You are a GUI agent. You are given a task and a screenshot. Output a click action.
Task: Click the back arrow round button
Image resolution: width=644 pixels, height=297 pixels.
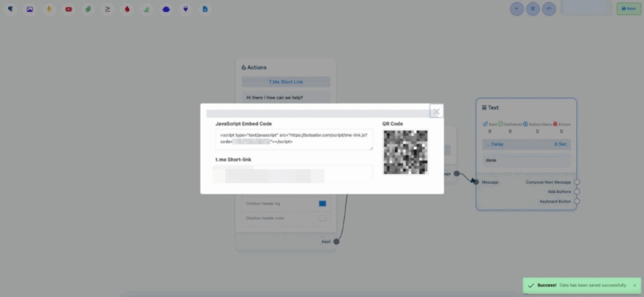click(x=517, y=9)
